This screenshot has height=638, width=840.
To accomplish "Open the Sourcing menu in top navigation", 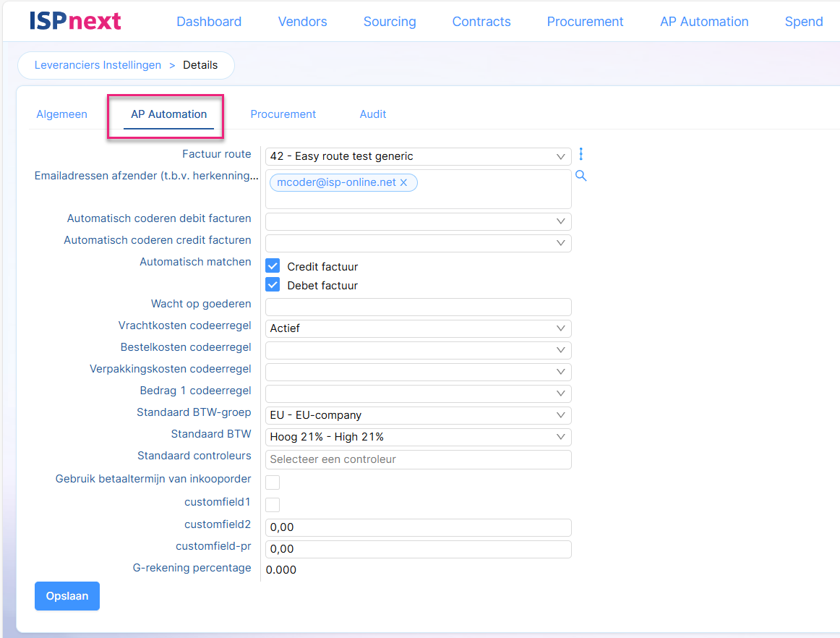I will 390,22.
